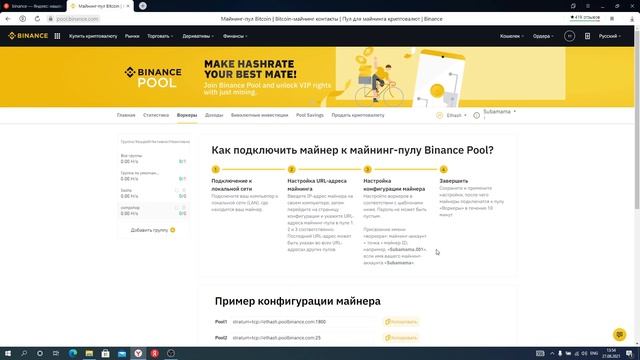The width and height of the screenshot is (640, 360).
Task: Expand the Деривативы dropdown menu
Action: click(198, 36)
